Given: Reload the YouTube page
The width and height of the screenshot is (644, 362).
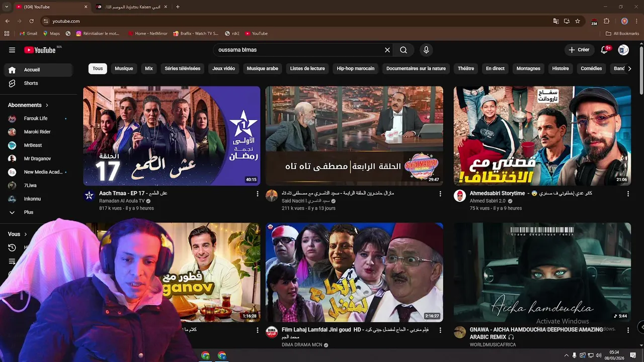Looking at the screenshot, I should click(x=31, y=21).
